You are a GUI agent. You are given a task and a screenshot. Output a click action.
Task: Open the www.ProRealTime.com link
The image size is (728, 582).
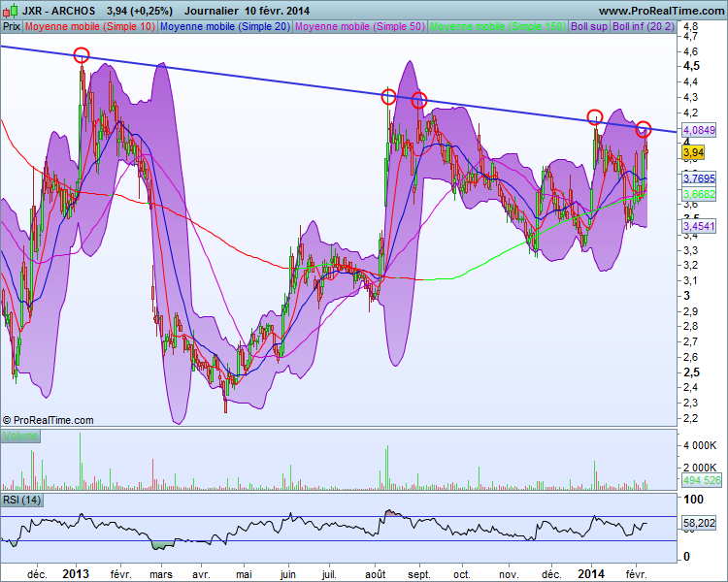(661, 11)
